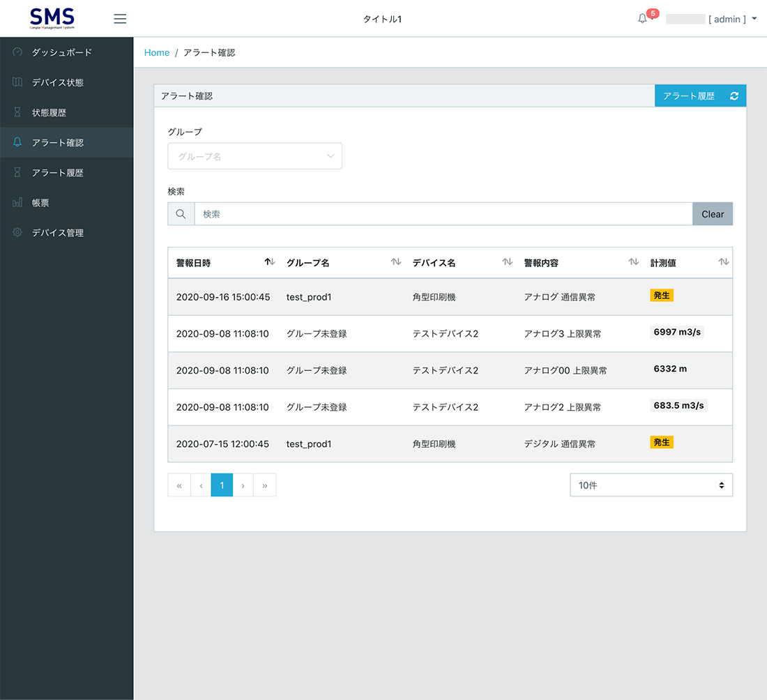767x700 pixels.
Task: Open デバイス管理 in the sidebar
Action: pos(66,232)
